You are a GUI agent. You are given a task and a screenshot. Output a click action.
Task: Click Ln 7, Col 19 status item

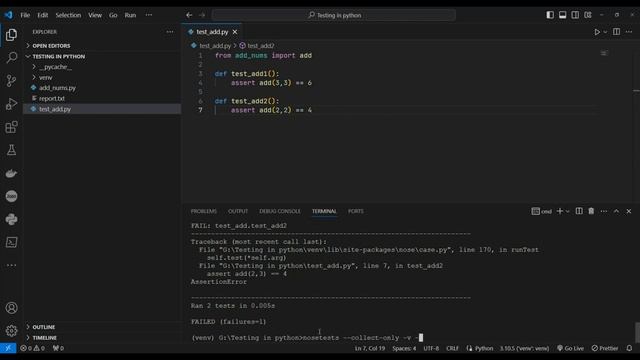370,348
